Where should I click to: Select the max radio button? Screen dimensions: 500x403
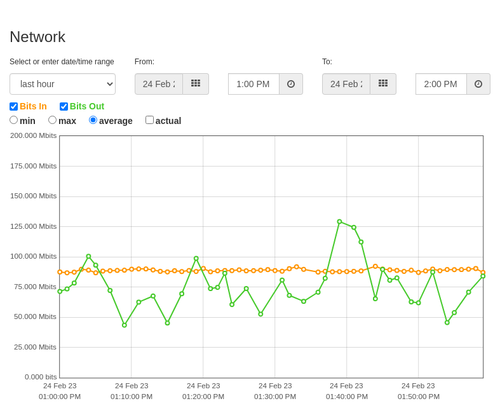click(x=52, y=120)
